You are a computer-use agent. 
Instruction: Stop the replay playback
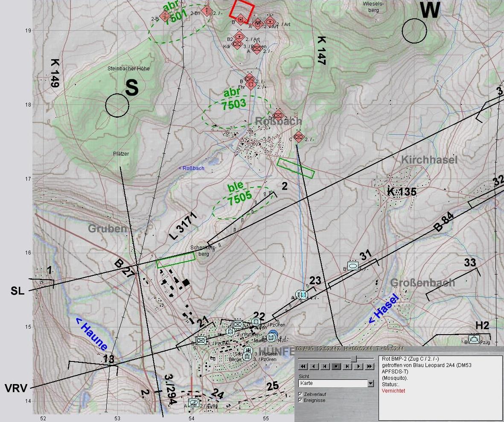336,366
